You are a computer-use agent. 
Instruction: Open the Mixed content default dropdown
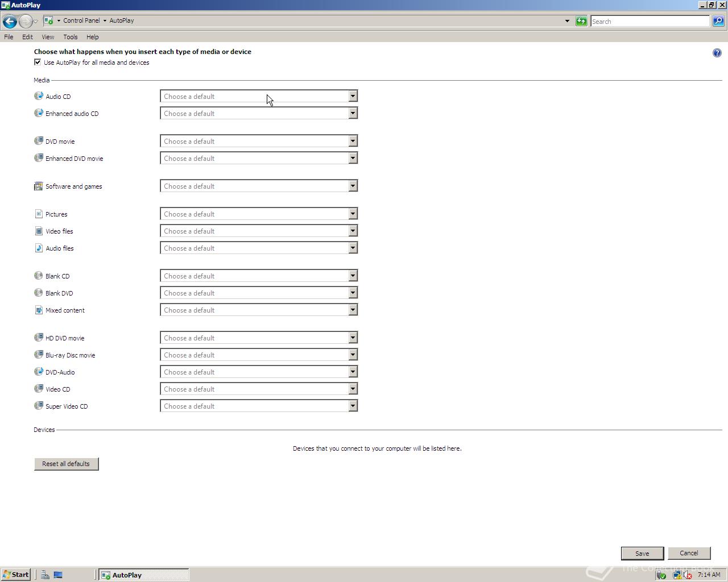click(x=259, y=310)
